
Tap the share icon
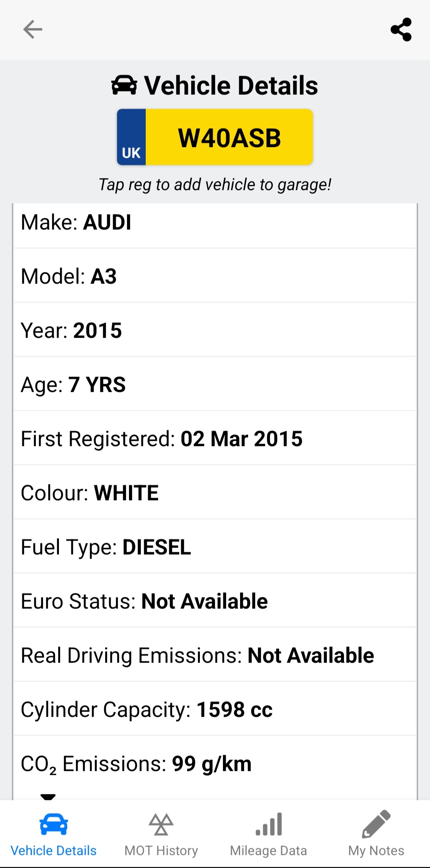tap(401, 29)
